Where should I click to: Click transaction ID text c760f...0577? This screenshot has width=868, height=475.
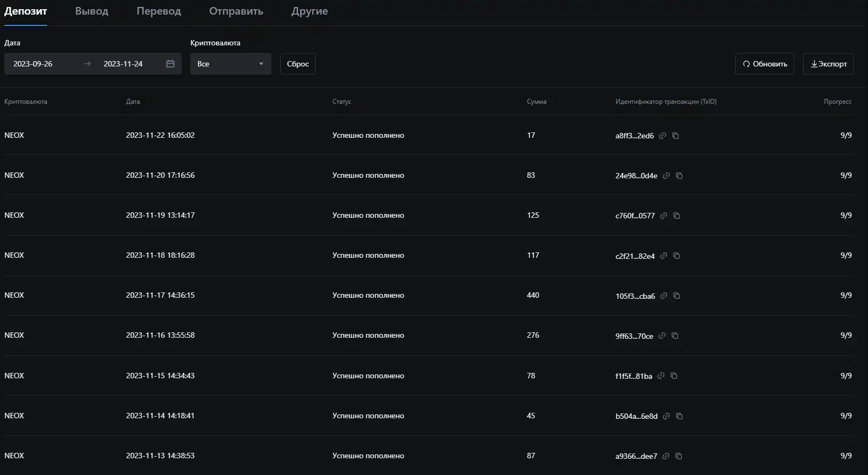click(635, 216)
